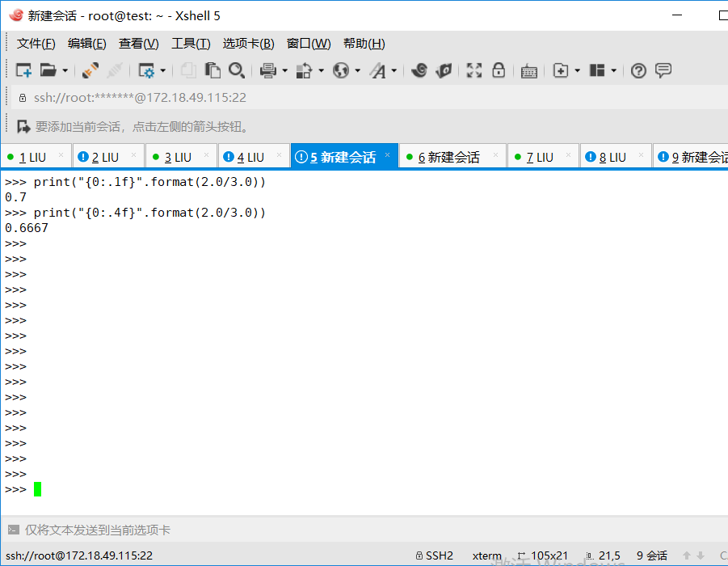Close the 6 新建会话 tab

(496, 155)
